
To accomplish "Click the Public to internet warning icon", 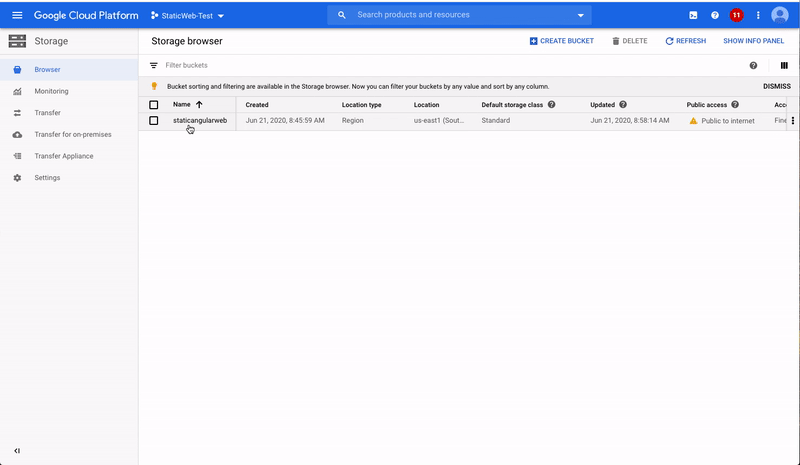I will point(693,121).
